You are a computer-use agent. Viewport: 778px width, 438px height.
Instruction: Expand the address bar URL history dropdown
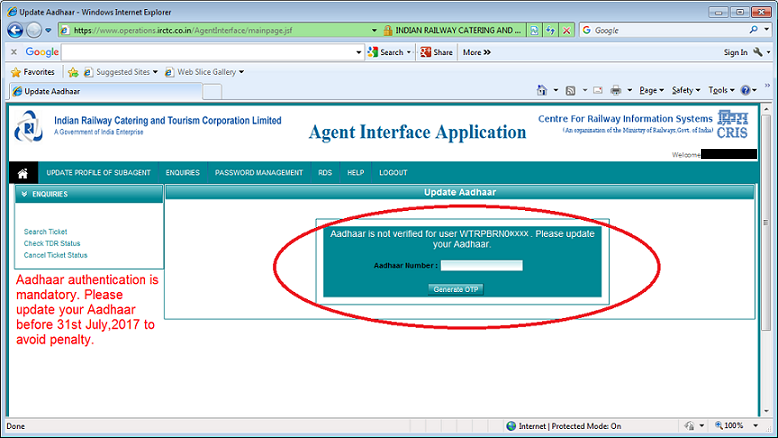click(374, 30)
